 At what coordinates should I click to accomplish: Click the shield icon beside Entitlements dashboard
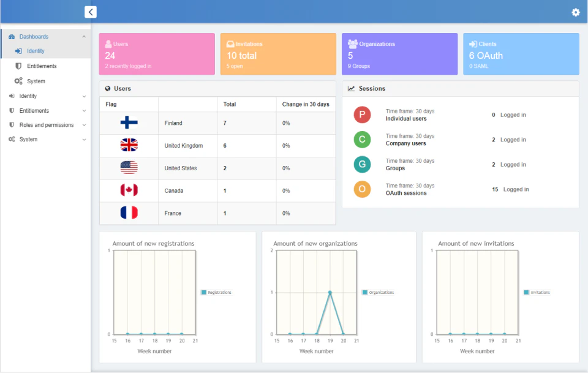coord(18,66)
